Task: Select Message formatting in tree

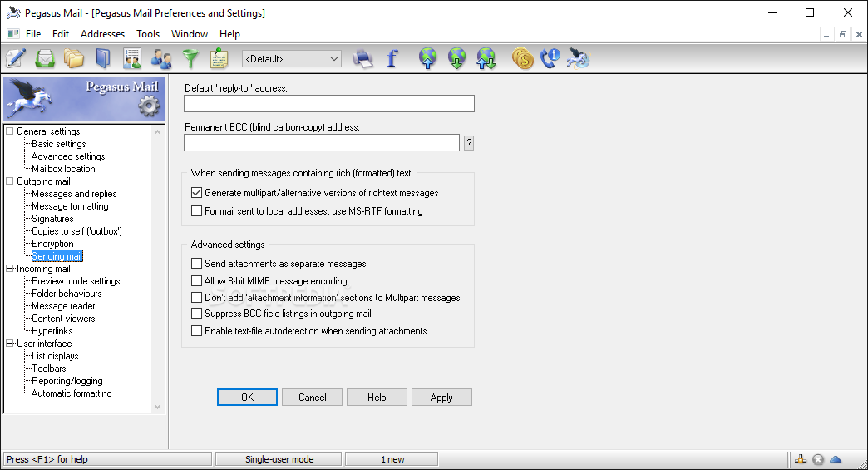Action: tap(70, 206)
